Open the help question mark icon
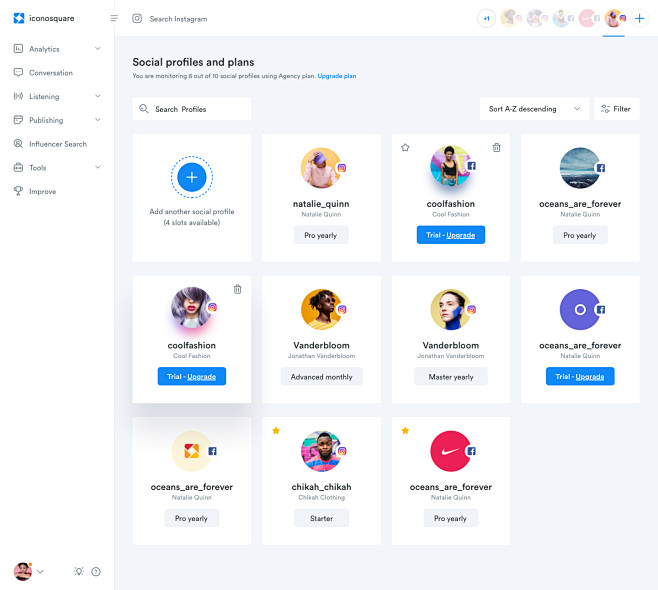 (96, 571)
